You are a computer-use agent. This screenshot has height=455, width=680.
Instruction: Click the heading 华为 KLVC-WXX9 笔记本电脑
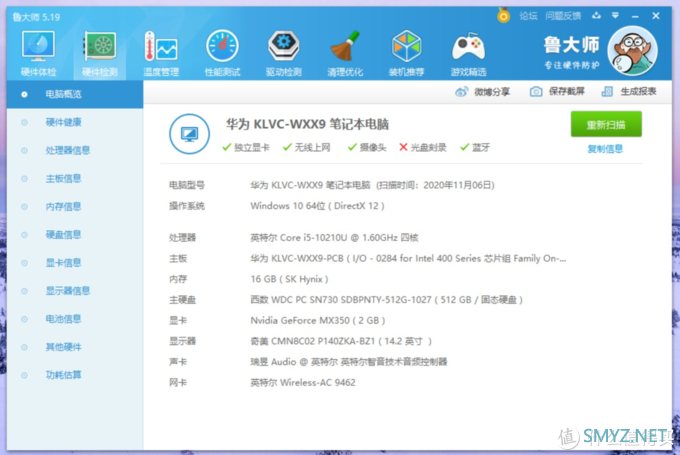pos(307,124)
